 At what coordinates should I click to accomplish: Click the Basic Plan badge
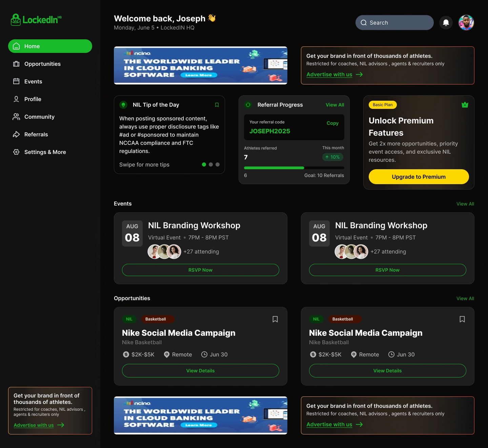[383, 105]
